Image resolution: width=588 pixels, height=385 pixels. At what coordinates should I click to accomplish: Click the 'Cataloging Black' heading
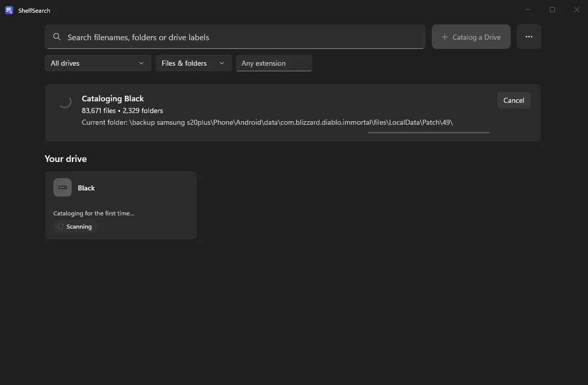point(113,98)
